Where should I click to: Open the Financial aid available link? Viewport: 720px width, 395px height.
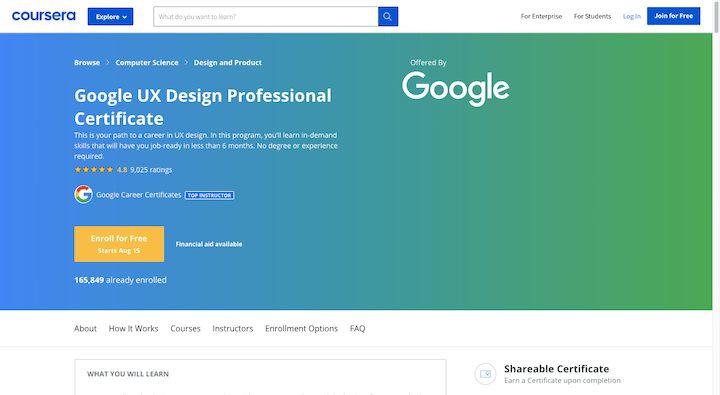point(209,244)
